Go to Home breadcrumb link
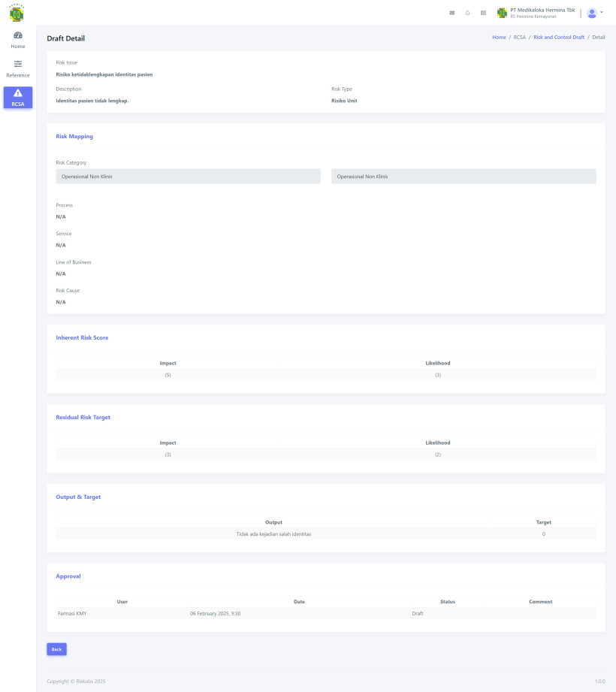 (499, 37)
